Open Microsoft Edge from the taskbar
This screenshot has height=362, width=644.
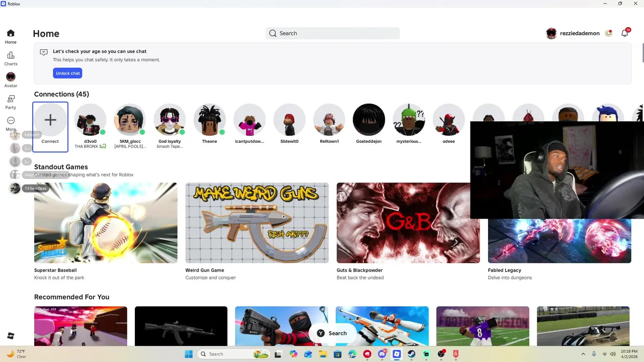coord(352,354)
